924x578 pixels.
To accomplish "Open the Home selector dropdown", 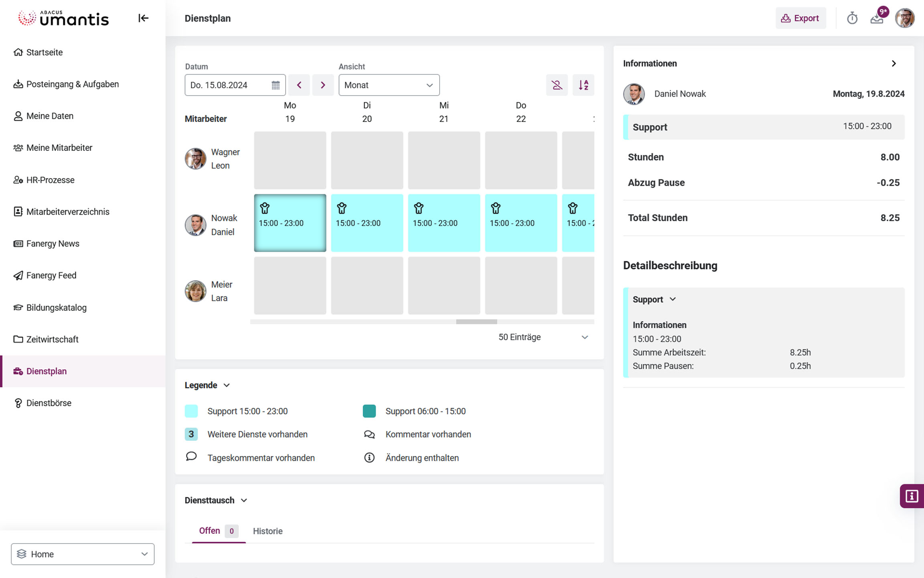I will coord(83,554).
